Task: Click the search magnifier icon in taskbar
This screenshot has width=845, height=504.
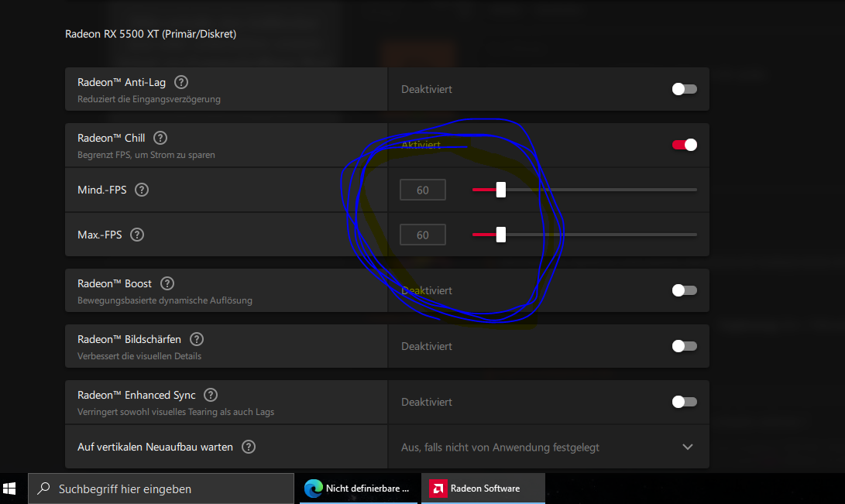Action: coord(43,489)
